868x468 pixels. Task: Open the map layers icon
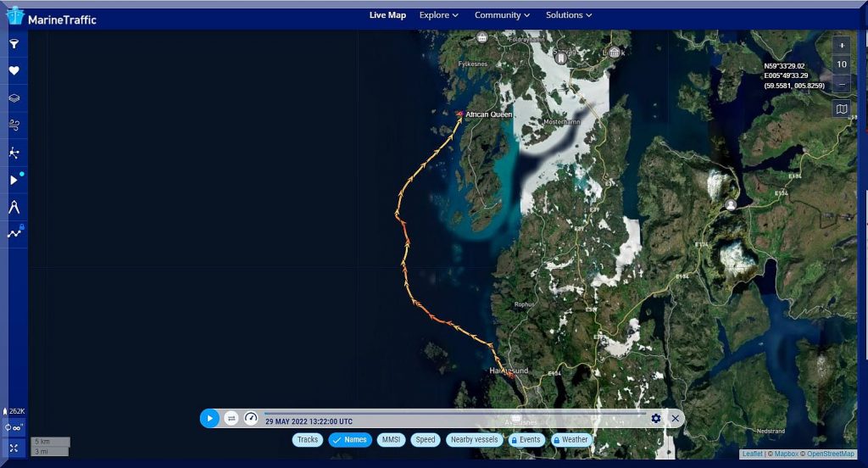click(x=14, y=98)
